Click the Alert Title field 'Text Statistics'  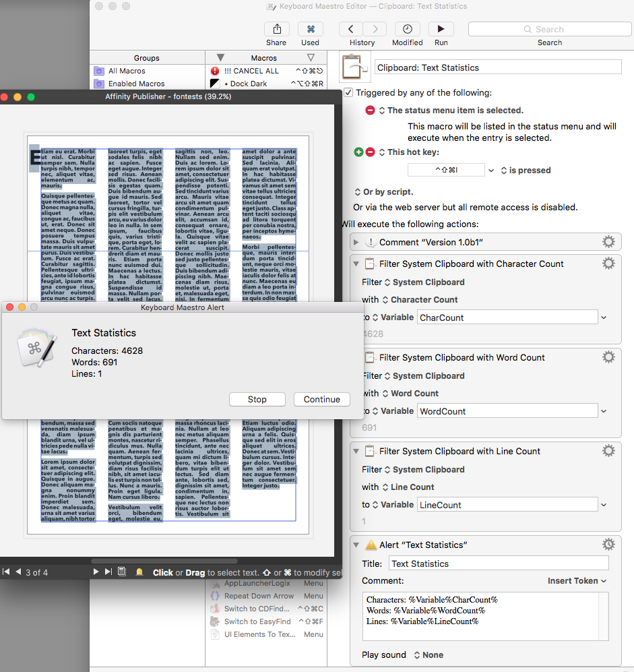(x=499, y=563)
